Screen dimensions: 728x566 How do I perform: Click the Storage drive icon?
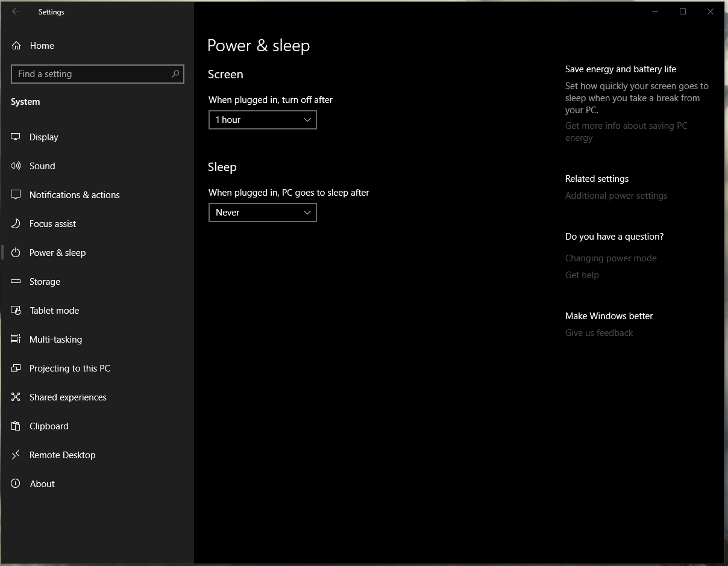[16, 282]
